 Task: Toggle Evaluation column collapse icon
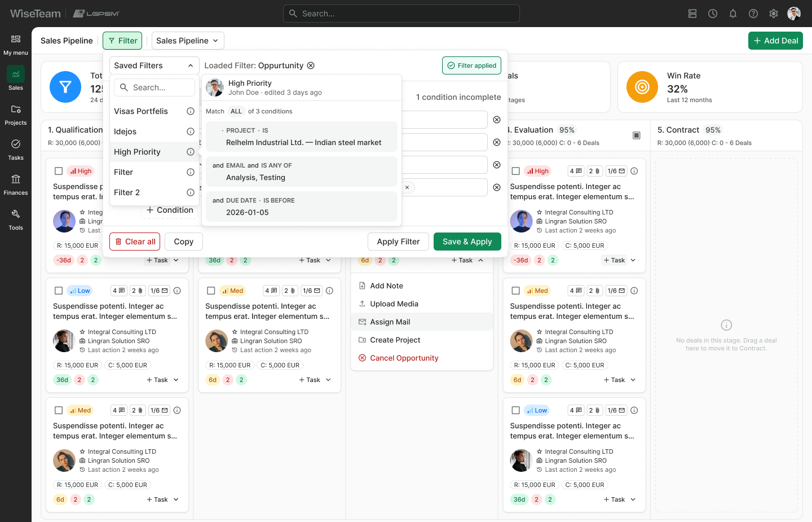click(x=637, y=135)
